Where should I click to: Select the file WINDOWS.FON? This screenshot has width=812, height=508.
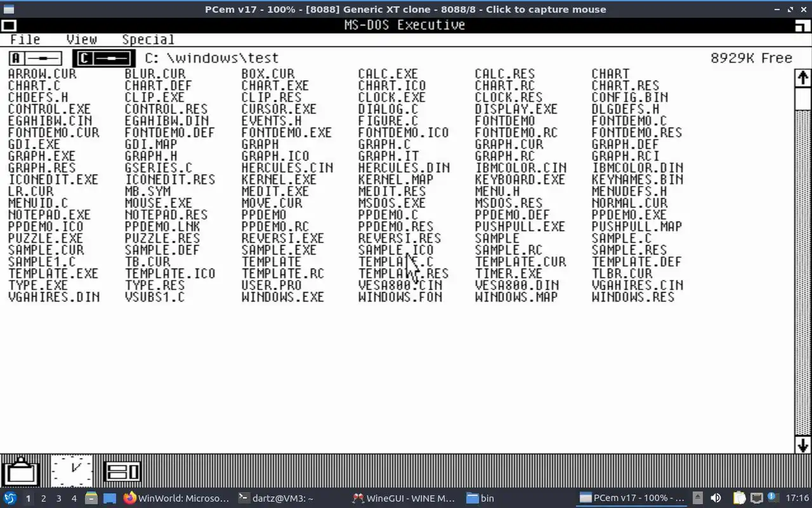coord(400,297)
